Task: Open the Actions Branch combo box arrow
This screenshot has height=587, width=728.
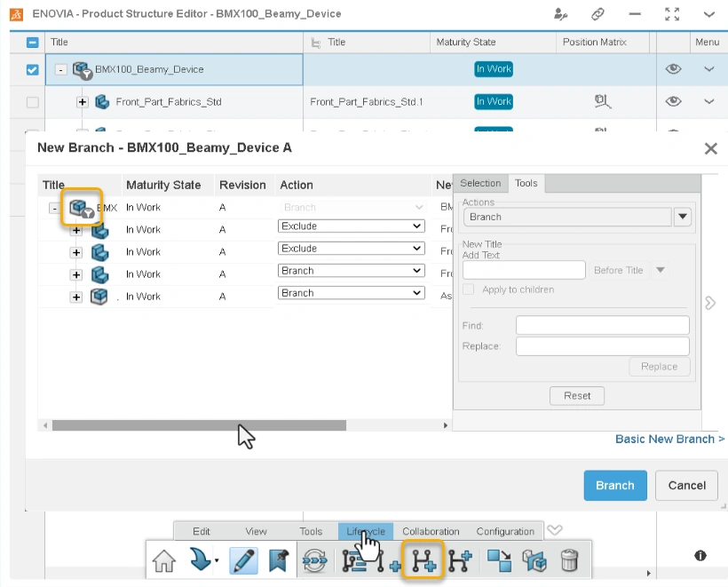Action: (x=683, y=217)
